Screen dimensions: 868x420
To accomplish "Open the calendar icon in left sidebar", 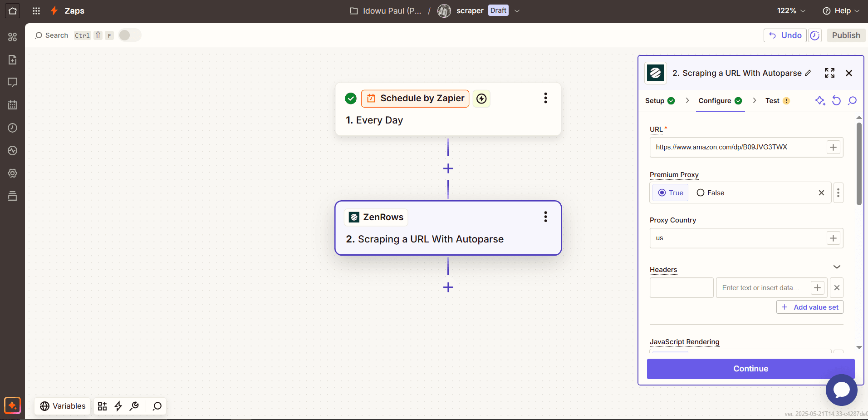I will tap(13, 105).
